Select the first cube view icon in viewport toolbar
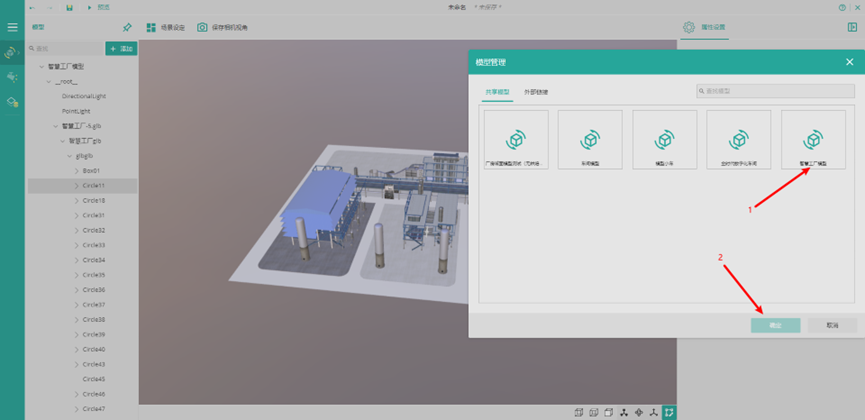 (x=579, y=412)
